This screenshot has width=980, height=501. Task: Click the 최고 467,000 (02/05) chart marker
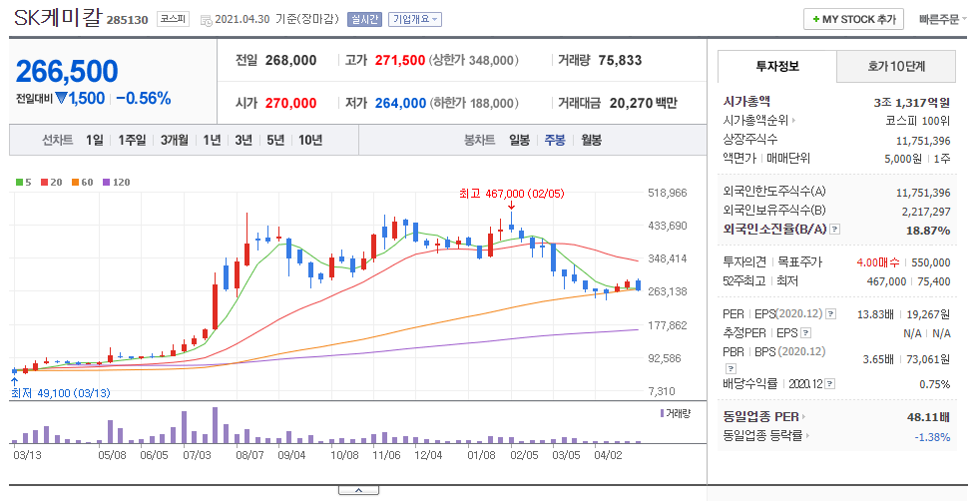(511, 194)
